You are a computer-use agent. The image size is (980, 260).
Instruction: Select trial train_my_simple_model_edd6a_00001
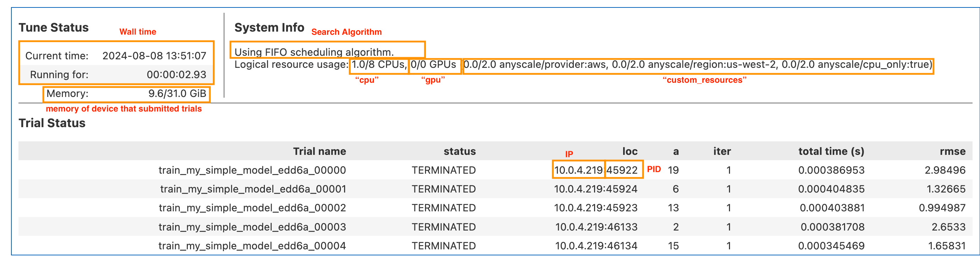(x=252, y=189)
